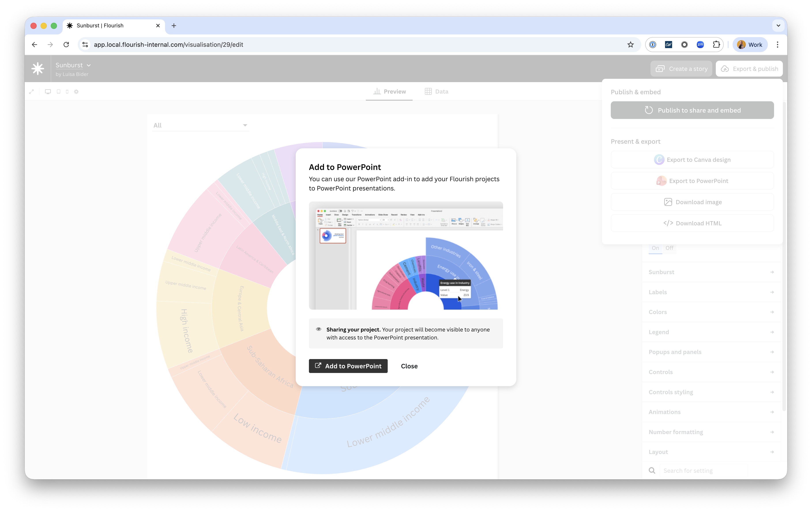Switch to the Data tab
Image resolution: width=812 pixels, height=512 pixels.
tap(436, 92)
